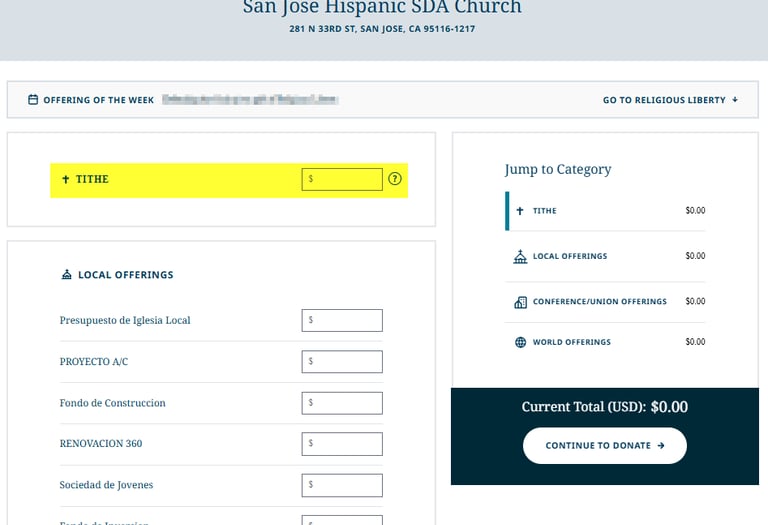
Task: Click the church address 281 N 33RD ST
Action: [382, 29]
